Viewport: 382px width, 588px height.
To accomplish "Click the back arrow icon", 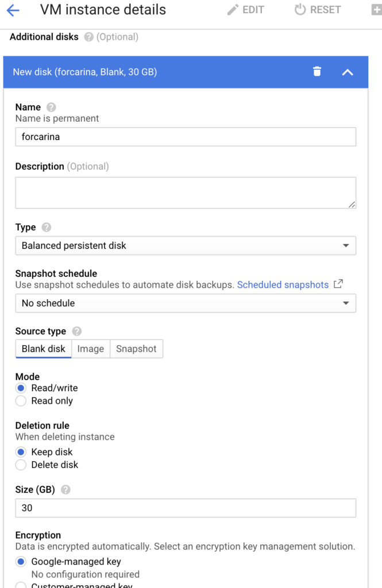I will click(x=13, y=10).
